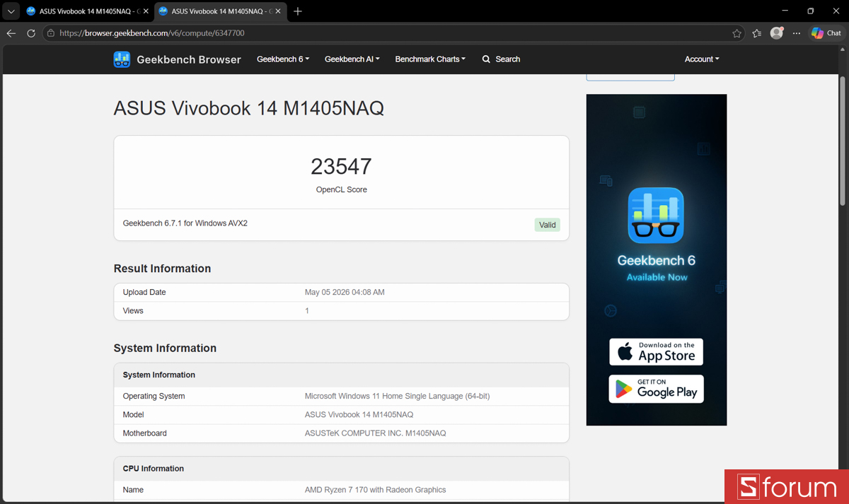849x504 pixels.
Task: Click the padlock site info icon
Action: click(x=50, y=33)
